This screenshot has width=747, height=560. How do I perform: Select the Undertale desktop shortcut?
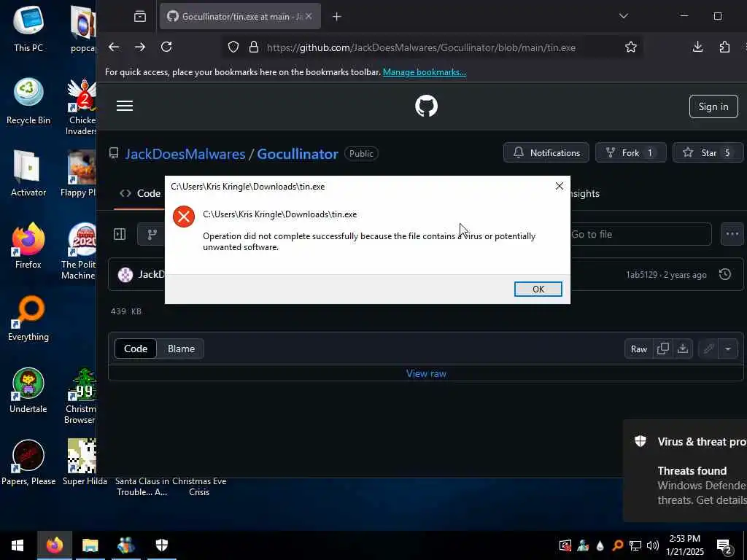(x=28, y=391)
